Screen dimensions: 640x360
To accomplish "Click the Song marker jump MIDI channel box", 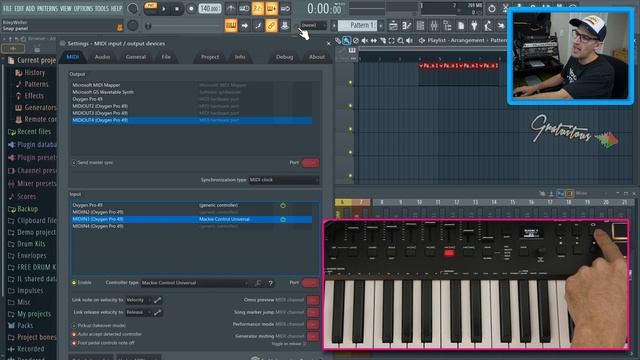I will (313, 312).
